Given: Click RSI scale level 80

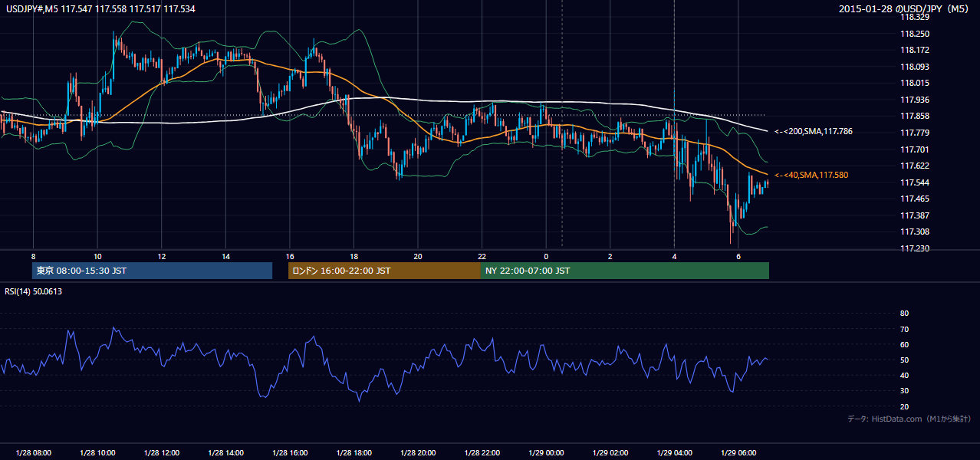Looking at the screenshot, I should 904,314.
